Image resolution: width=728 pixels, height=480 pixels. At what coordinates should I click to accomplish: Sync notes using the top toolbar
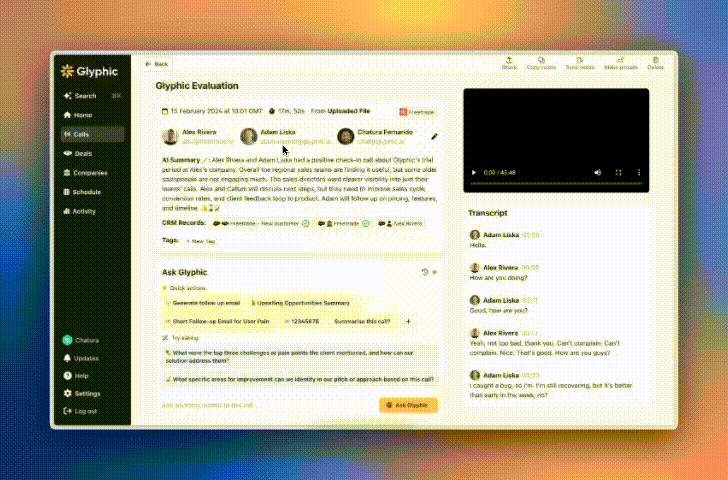(x=580, y=63)
